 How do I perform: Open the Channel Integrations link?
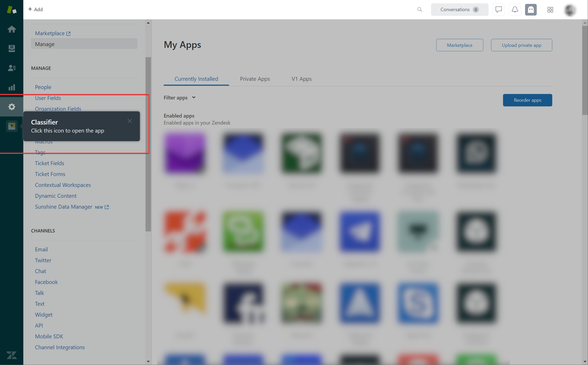[x=60, y=347]
